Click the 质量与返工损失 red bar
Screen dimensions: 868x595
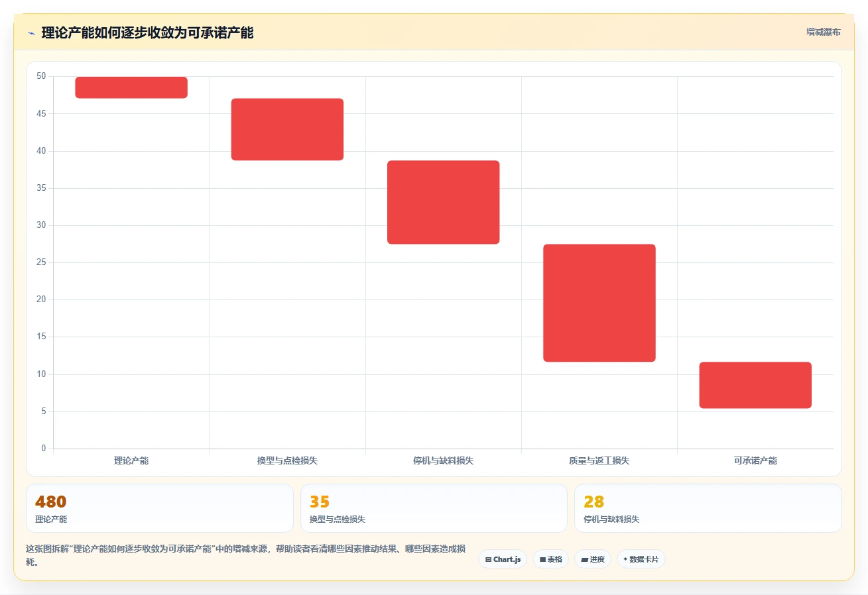(599, 303)
